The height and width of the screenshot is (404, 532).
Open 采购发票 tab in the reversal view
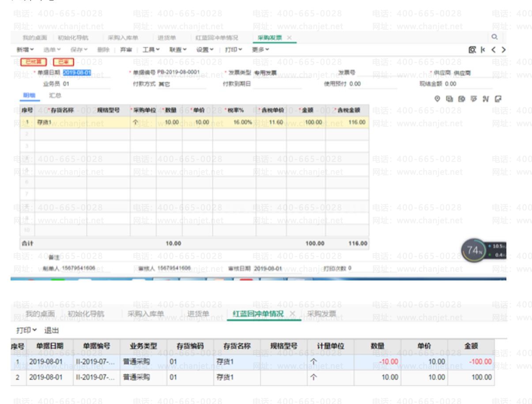pyautogui.click(x=322, y=314)
